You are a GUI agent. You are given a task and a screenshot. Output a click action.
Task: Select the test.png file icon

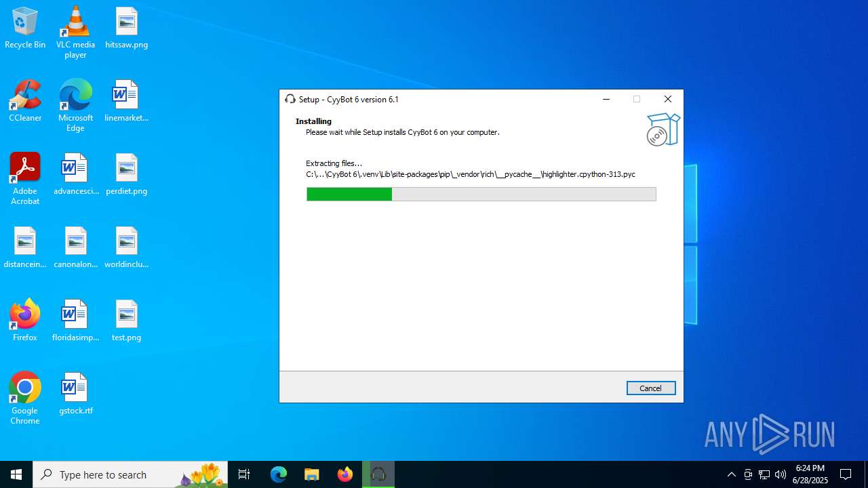tap(126, 321)
